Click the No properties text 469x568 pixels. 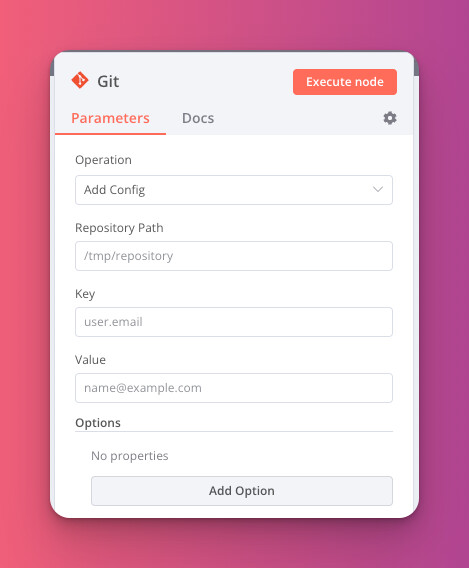130,456
